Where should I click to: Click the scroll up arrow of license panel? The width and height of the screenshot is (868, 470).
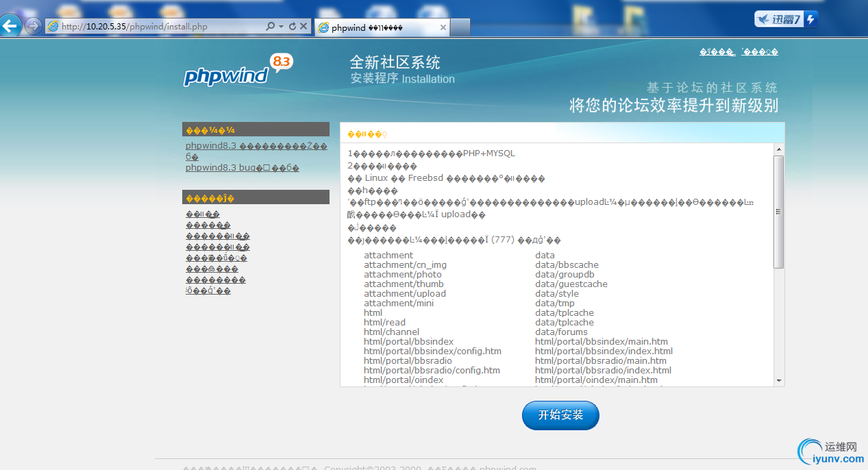point(778,149)
